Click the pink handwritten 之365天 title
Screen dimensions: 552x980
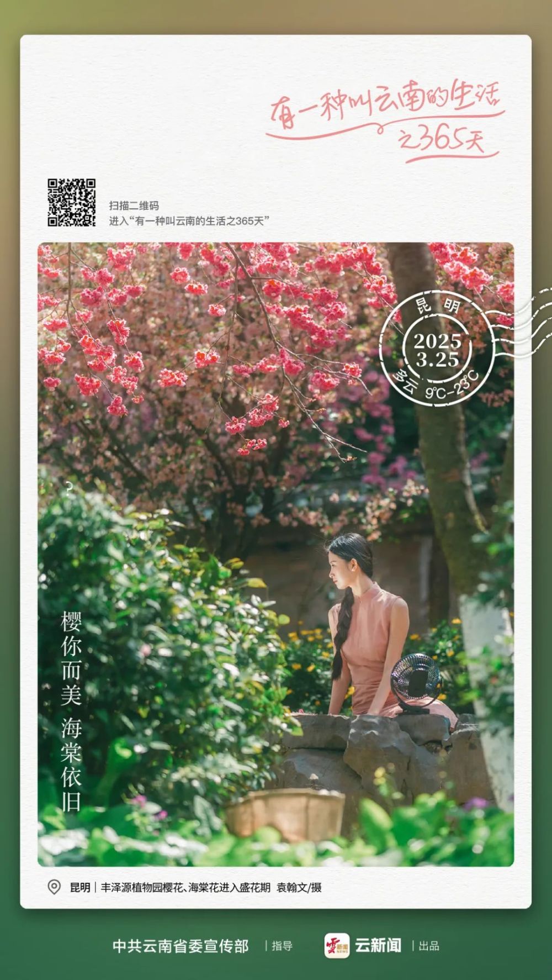pos(442,138)
